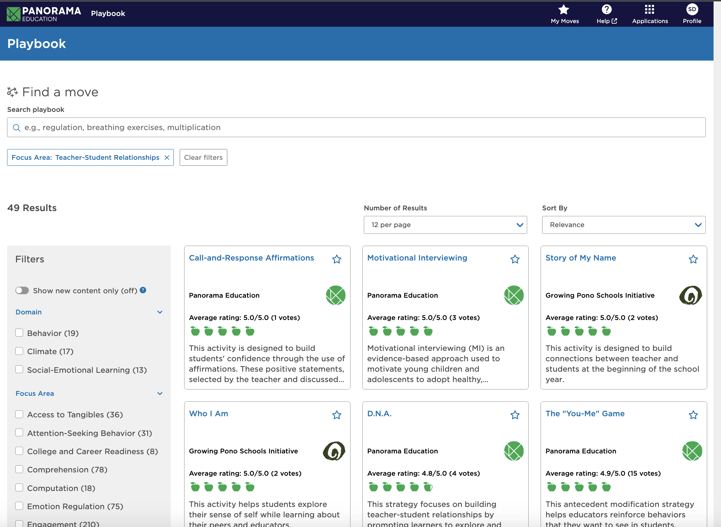The width and height of the screenshot is (721, 527).
Task: Favorite Who I Am with star
Action: tap(337, 415)
